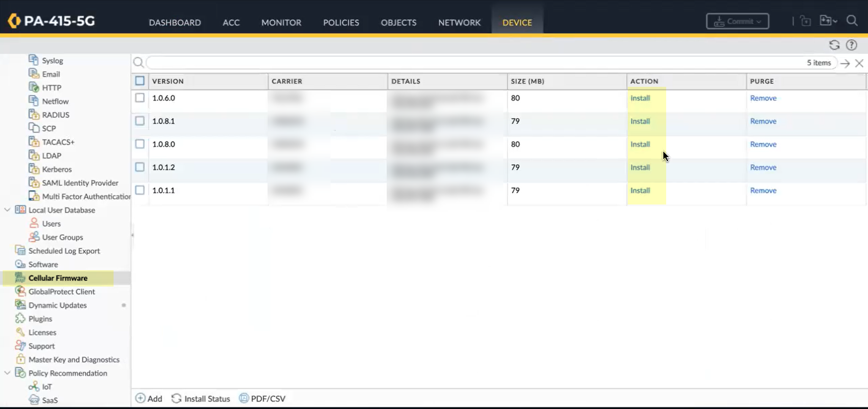The image size is (868, 409).
Task: Click the Add plus icon at bottom
Action: [x=140, y=398]
